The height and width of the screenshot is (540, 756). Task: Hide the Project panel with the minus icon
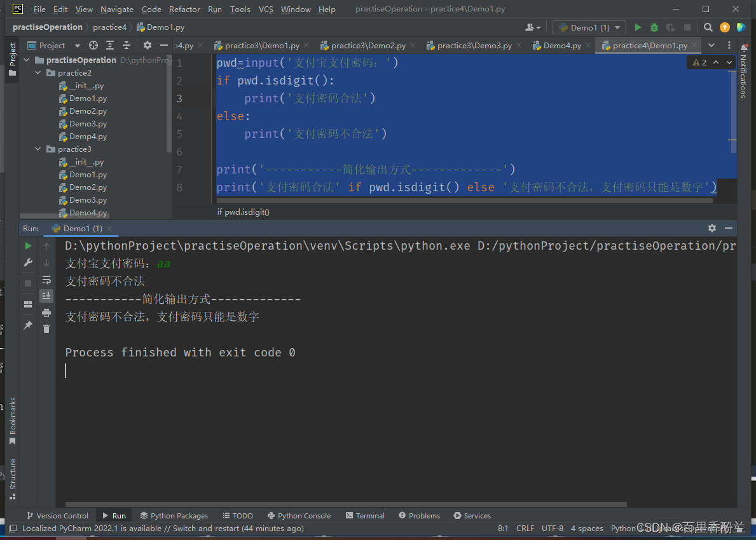pyautogui.click(x=164, y=45)
